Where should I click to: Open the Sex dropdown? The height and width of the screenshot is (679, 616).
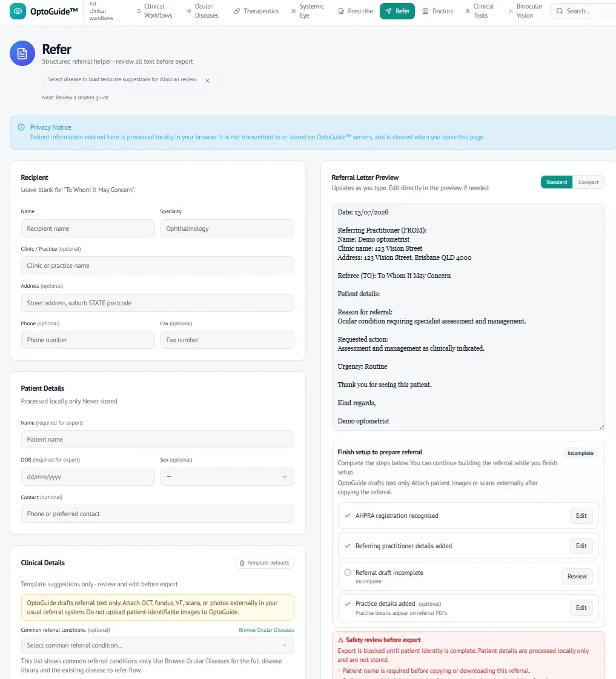[x=227, y=477]
